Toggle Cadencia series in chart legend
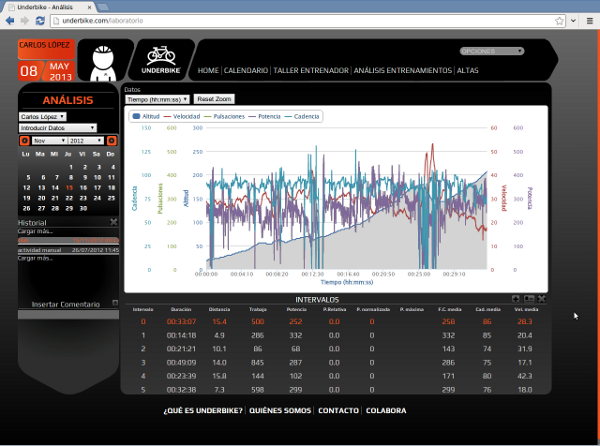Viewport: 600px width, 446px height. pyautogui.click(x=302, y=116)
